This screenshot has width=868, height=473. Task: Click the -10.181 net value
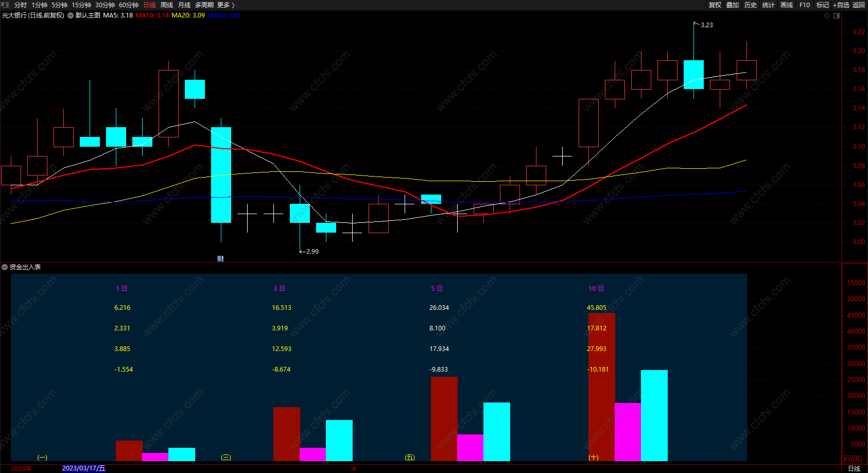coord(598,370)
